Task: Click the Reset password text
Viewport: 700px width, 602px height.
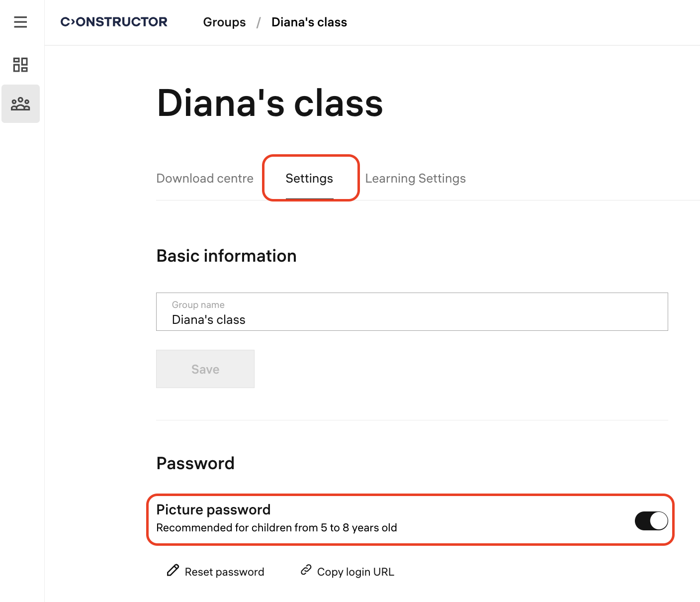Action: pyautogui.click(x=224, y=572)
